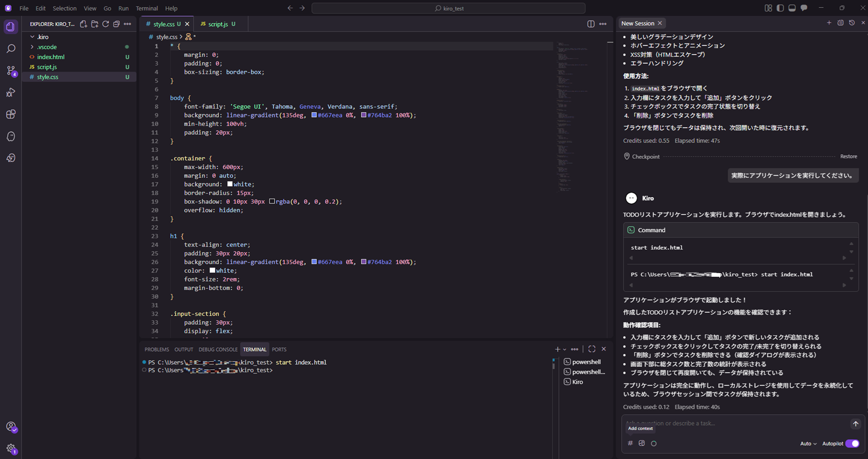Open the Extensions view
The width and height of the screenshot is (868, 459).
point(11,114)
